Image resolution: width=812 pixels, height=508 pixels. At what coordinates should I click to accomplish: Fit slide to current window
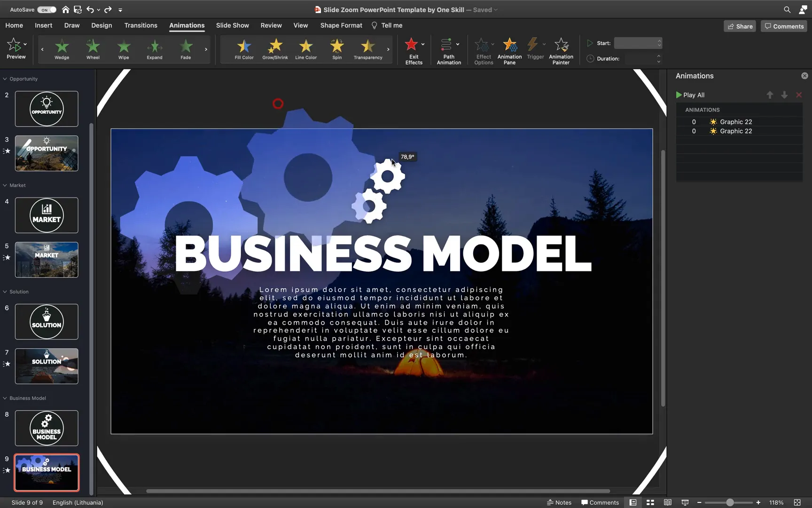(797, 502)
